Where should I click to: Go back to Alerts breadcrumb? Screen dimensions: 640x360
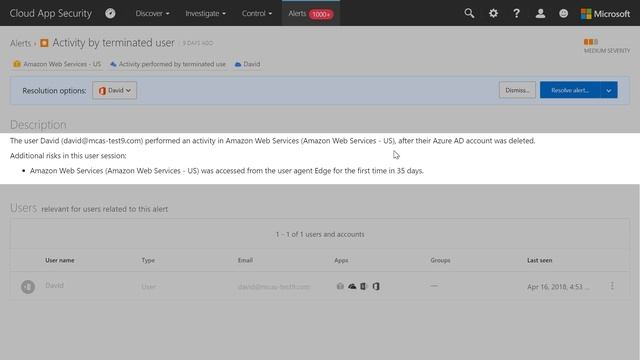click(x=20, y=43)
